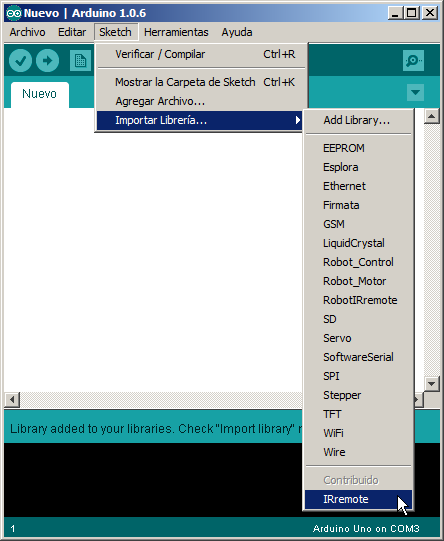Click the Verify checkmark toolbar icon

pyautogui.click(x=20, y=61)
